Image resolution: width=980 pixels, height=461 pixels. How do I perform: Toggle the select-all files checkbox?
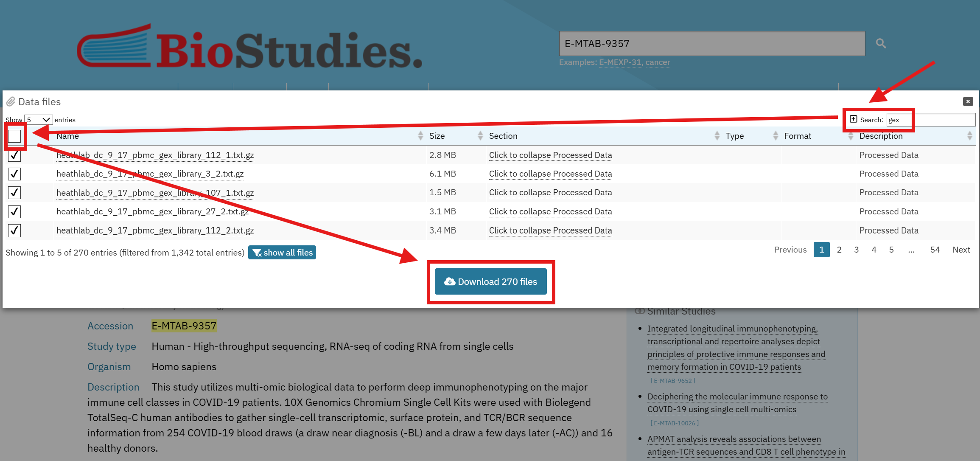[x=14, y=136]
